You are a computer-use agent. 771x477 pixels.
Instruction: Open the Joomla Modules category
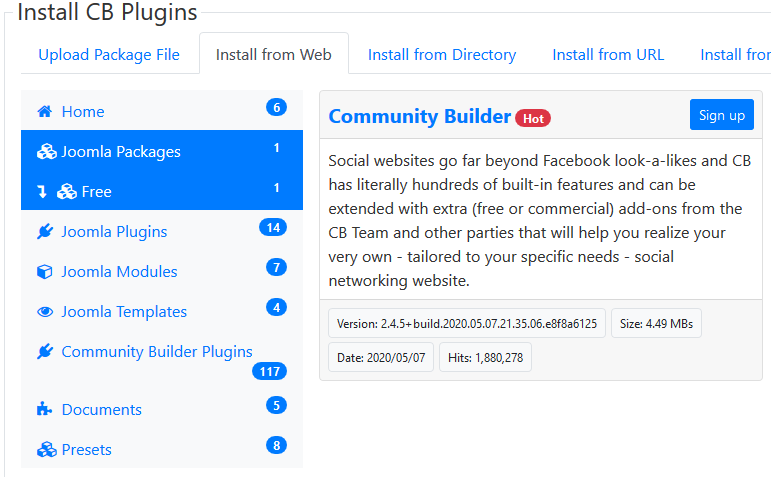162,271
